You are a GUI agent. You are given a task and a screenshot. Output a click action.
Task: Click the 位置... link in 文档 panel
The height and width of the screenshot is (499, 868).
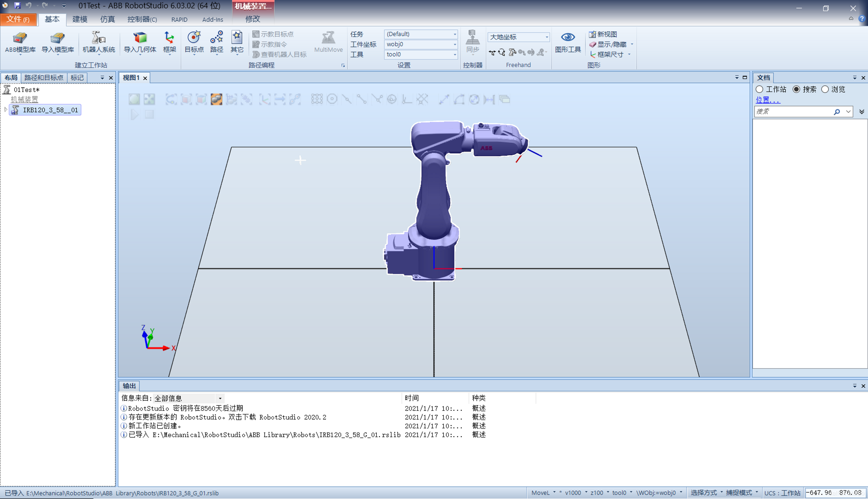click(x=767, y=100)
